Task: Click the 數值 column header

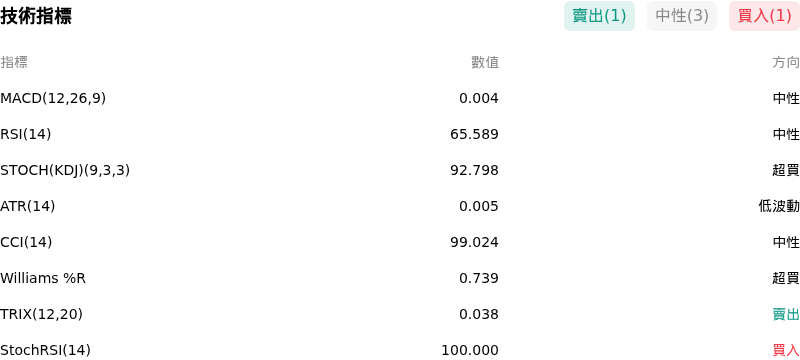Action: (x=485, y=62)
